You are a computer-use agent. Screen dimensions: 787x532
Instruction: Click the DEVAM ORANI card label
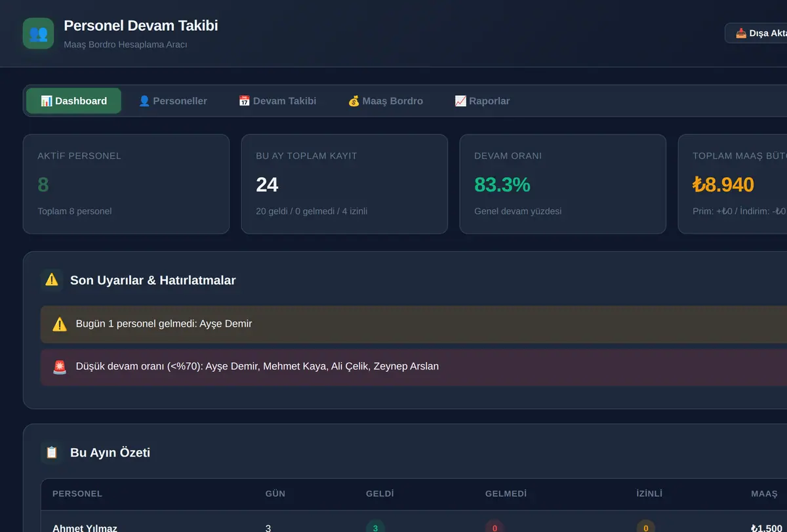click(x=508, y=156)
